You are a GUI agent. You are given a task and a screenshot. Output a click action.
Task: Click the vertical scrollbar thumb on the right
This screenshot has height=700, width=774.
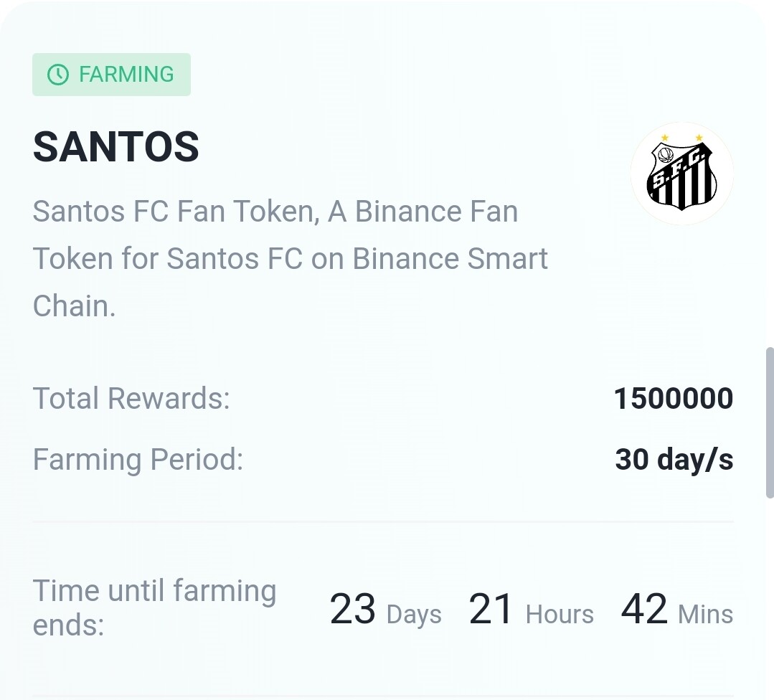point(768,422)
